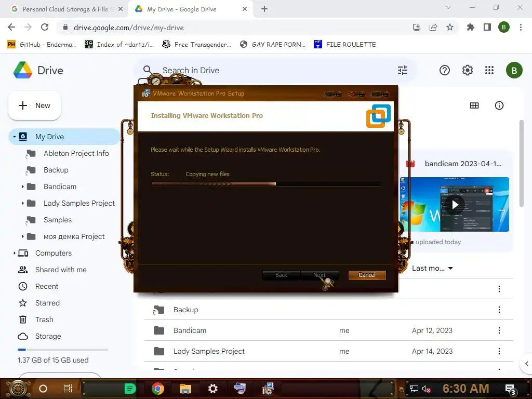This screenshot has height=399, width=532.
Task: Expand the Computers section
Action: 14,253
